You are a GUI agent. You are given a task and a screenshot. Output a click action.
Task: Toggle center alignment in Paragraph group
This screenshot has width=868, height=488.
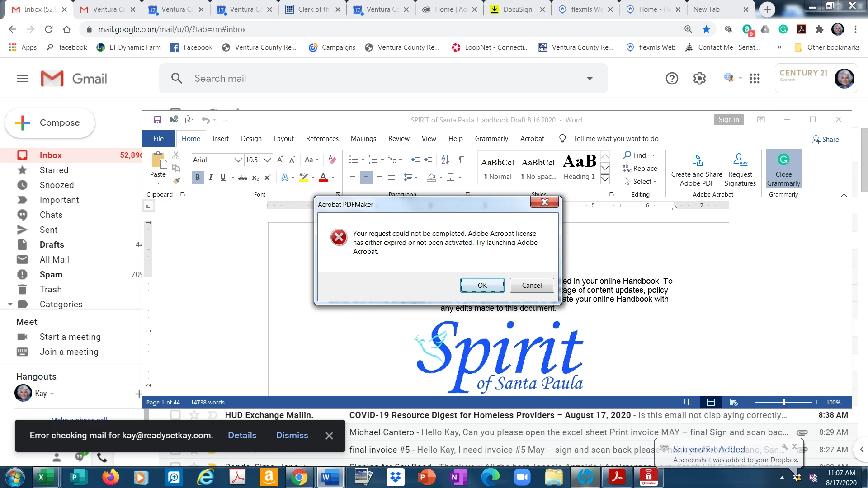[366, 178]
